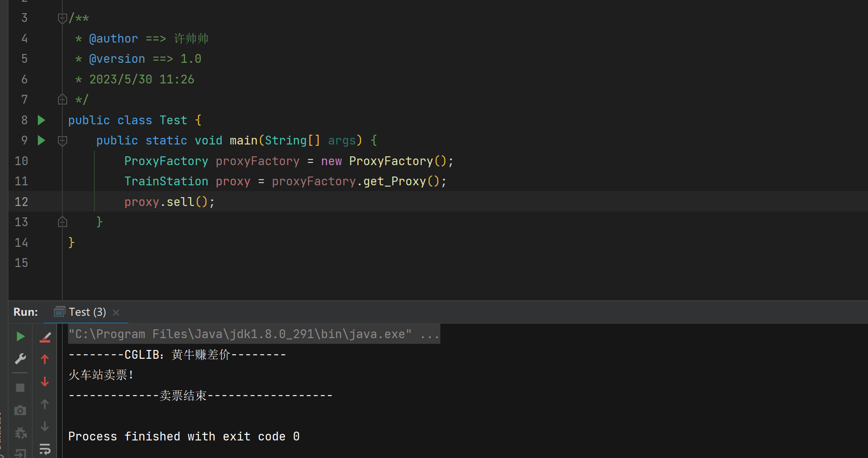
Task: Click the red up arrow in console toolbar
Action: (45, 360)
